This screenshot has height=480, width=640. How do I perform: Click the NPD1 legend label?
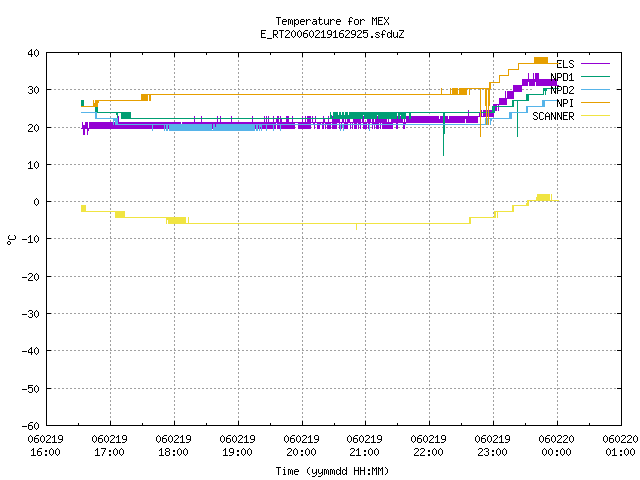pos(562,77)
